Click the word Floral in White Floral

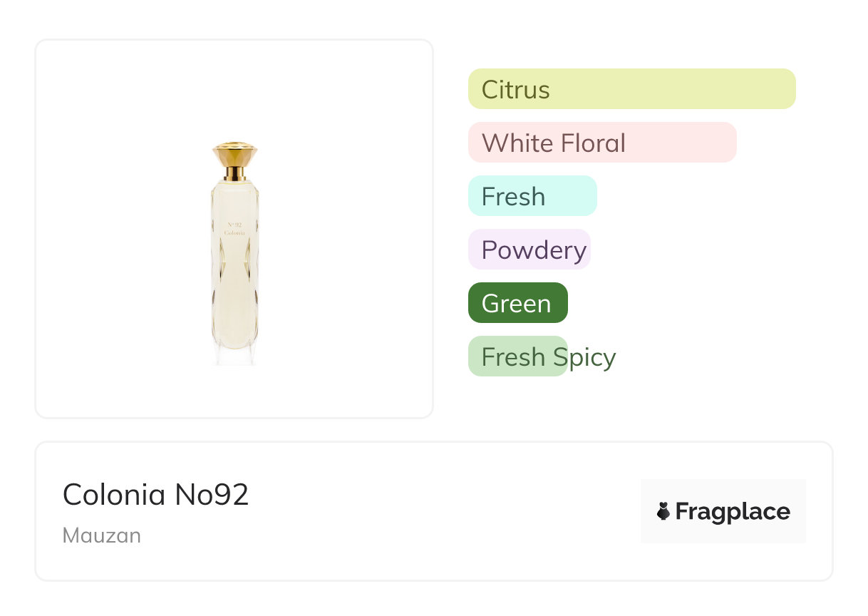(593, 143)
